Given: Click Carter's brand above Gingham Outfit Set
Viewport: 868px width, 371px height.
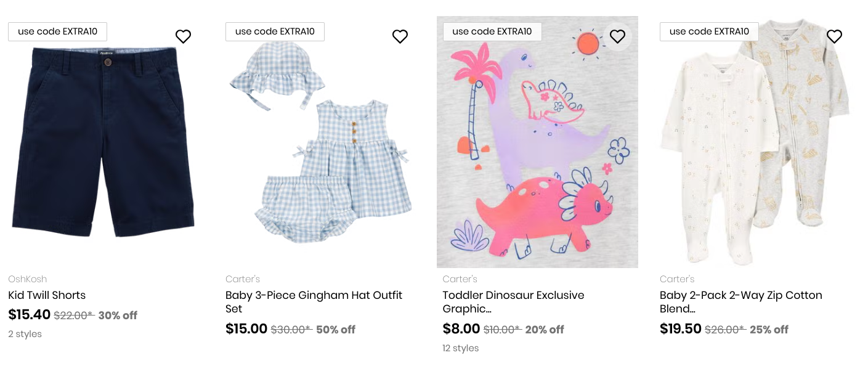Looking at the screenshot, I should (243, 279).
